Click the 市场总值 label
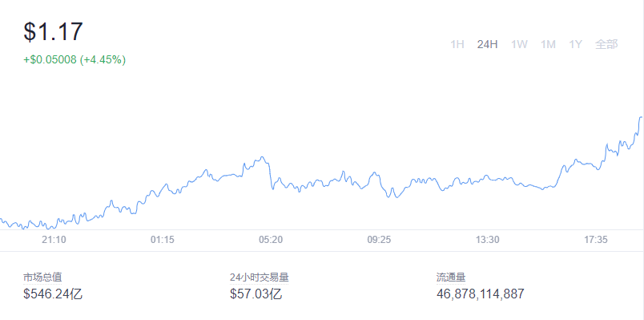The width and height of the screenshot is (644, 320). pos(42,277)
